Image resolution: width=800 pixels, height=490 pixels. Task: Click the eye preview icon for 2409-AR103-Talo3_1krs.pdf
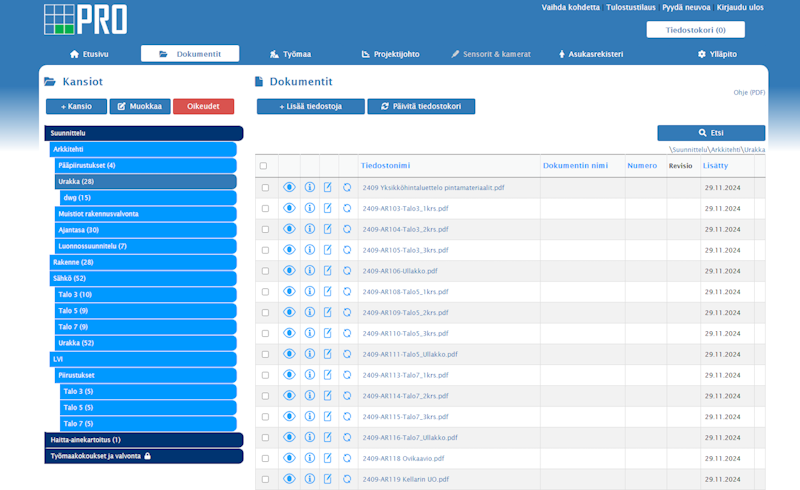(x=289, y=208)
